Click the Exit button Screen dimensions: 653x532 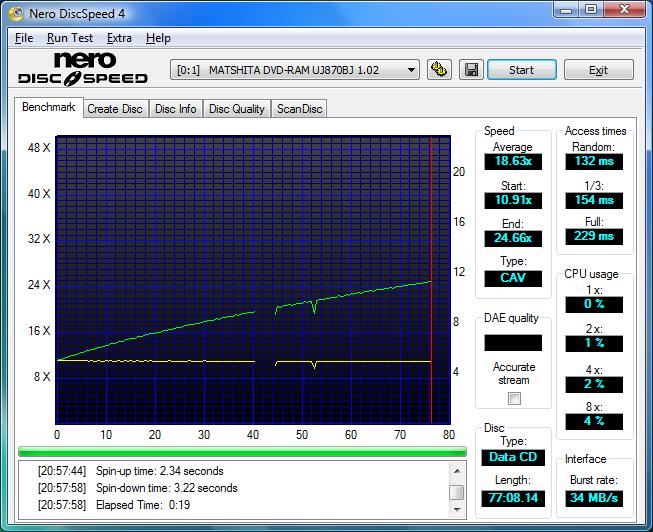(x=598, y=70)
